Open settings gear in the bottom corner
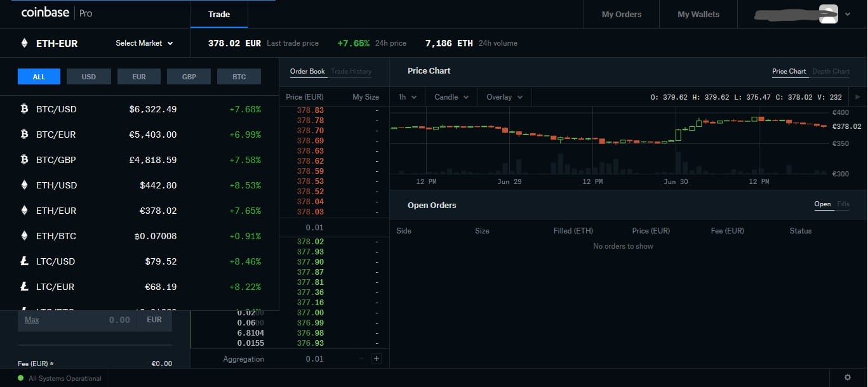The image size is (868, 387). [847, 377]
